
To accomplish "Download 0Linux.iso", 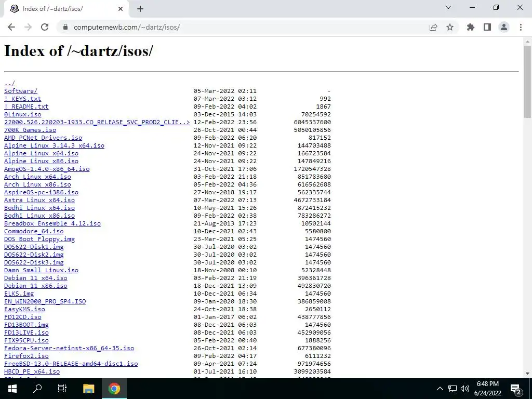I will (22, 114).
